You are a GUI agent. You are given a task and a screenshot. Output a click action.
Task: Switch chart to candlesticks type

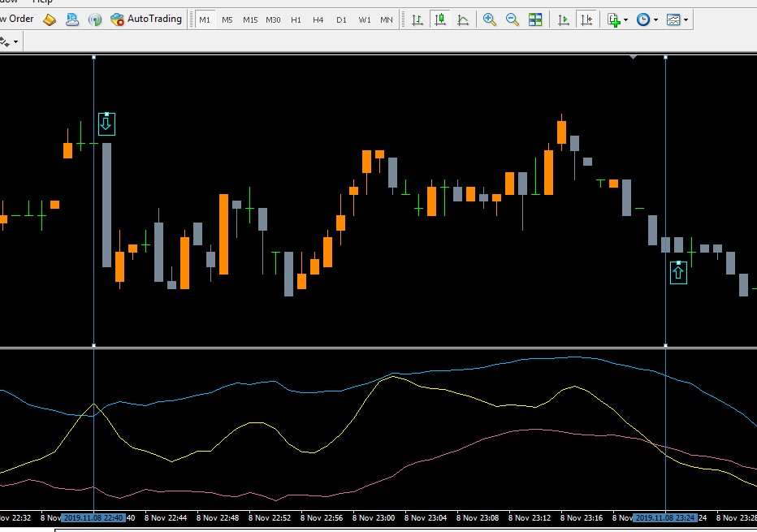(x=439, y=19)
